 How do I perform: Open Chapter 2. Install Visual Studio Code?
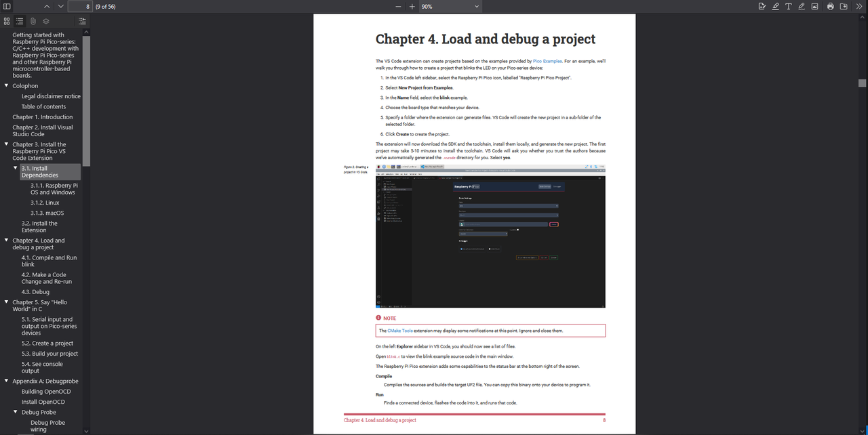tap(42, 131)
